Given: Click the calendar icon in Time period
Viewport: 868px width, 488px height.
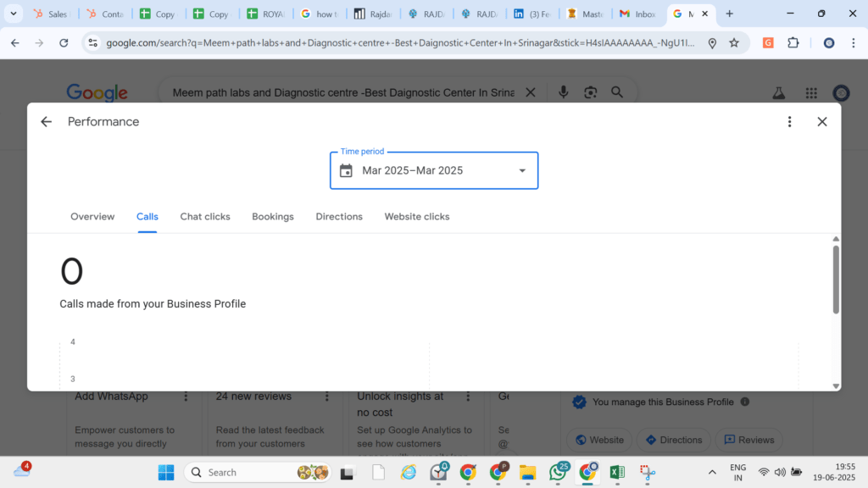Looking at the screenshot, I should [346, 170].
